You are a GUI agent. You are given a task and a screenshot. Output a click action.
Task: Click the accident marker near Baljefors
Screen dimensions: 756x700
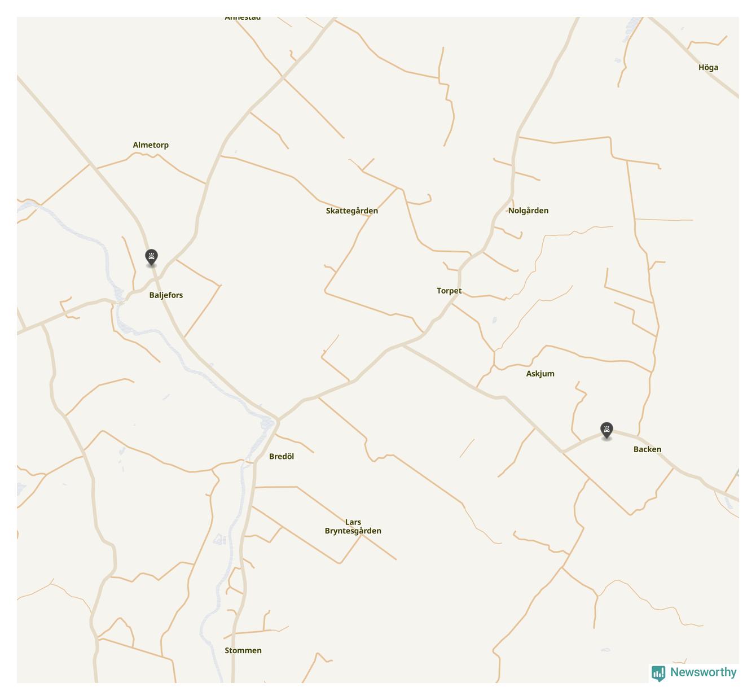click(x=151, y=257)
